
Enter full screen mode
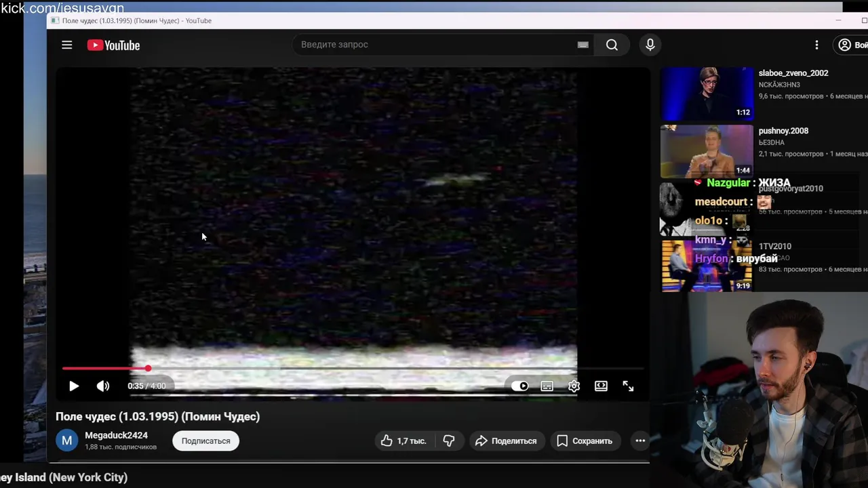[x=629, y=386]
